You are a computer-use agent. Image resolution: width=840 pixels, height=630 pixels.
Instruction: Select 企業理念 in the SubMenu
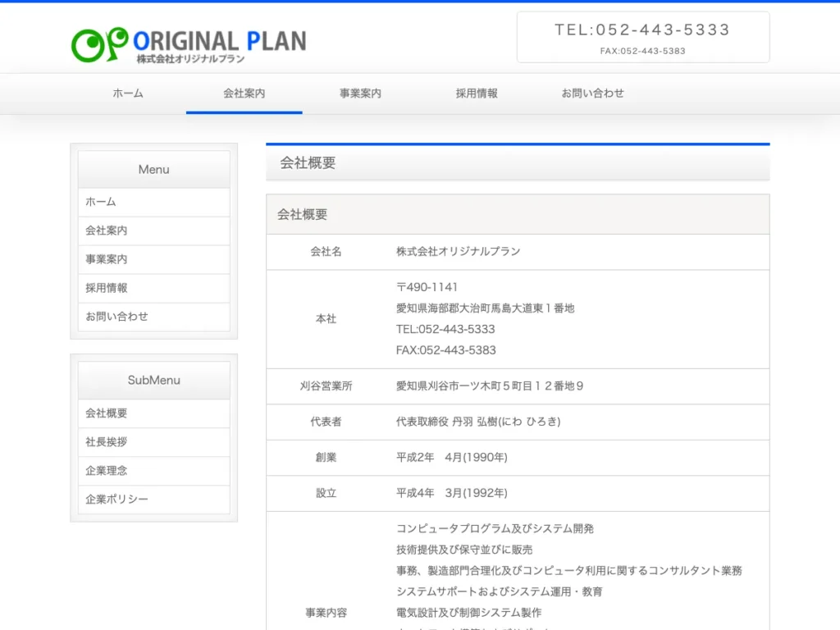(153, 471)
